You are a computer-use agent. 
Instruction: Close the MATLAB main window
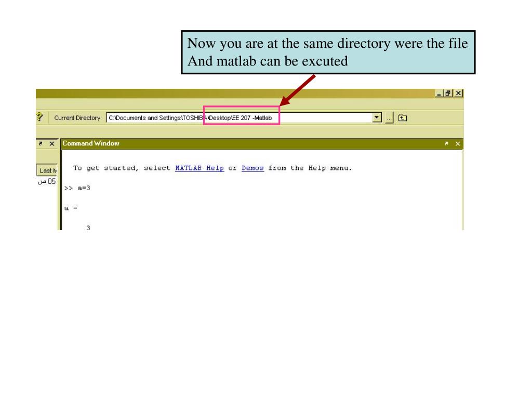(458, 93)
